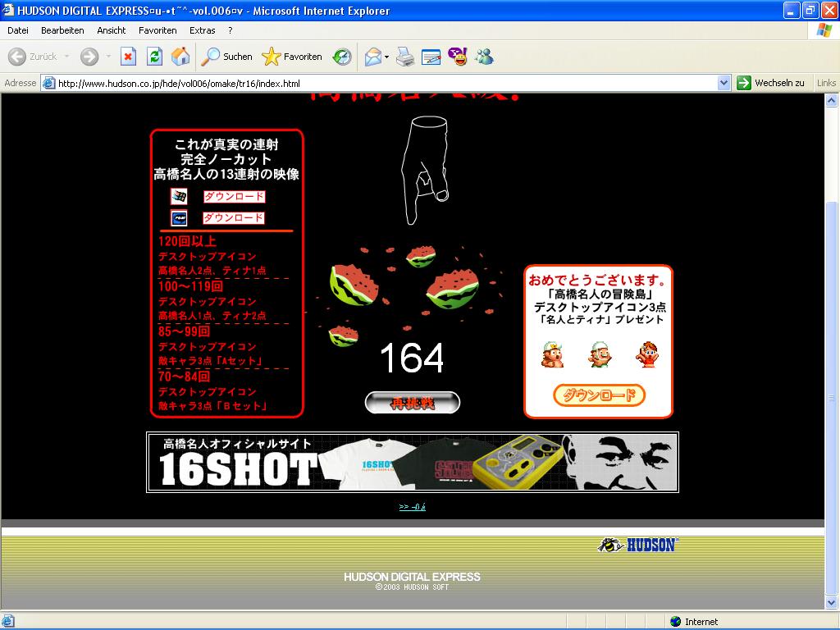Click the 再挑戦 retry button
The image size is (840, 630).
(x=413, y=403)
